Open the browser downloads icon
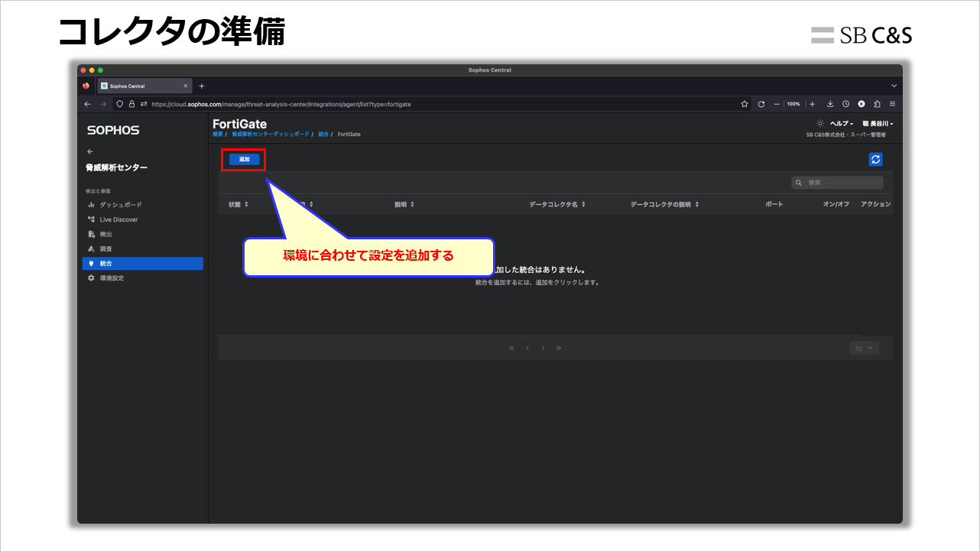The image size is (980, 552). pos(830,104)
